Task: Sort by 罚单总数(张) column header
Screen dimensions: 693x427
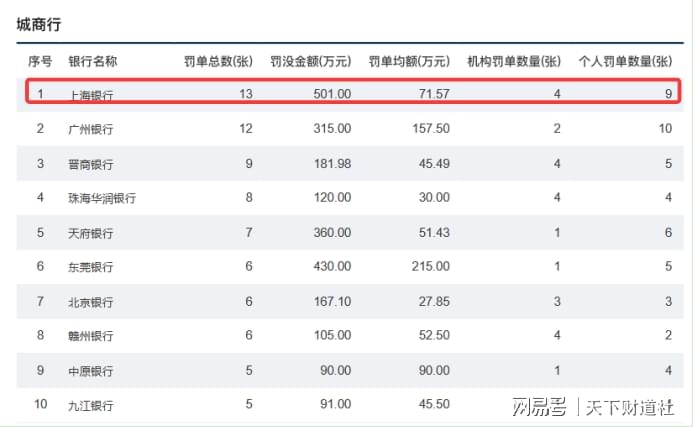Action: click(218, 62)
